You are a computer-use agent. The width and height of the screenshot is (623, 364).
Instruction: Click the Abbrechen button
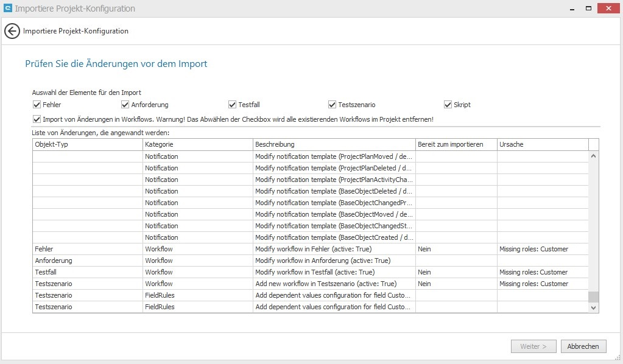pyautogui.click(x=583, y=346)
